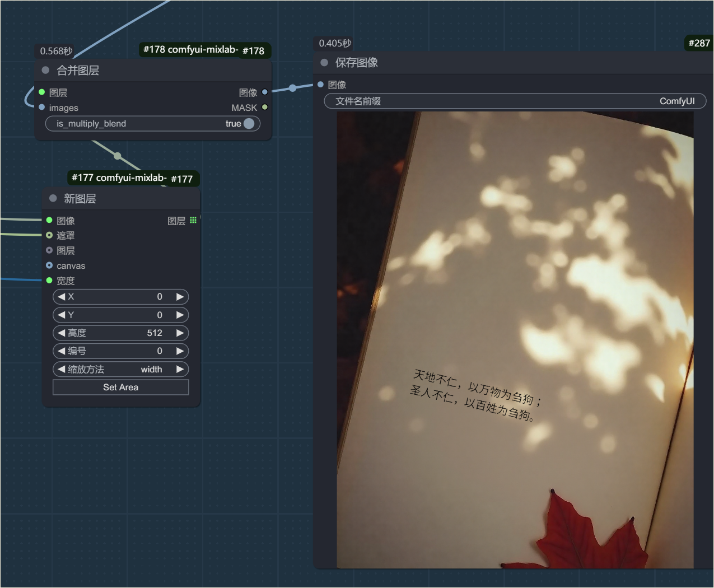
Task: Click the 图层 input socket on 新图层
Action: coord(49,250)
